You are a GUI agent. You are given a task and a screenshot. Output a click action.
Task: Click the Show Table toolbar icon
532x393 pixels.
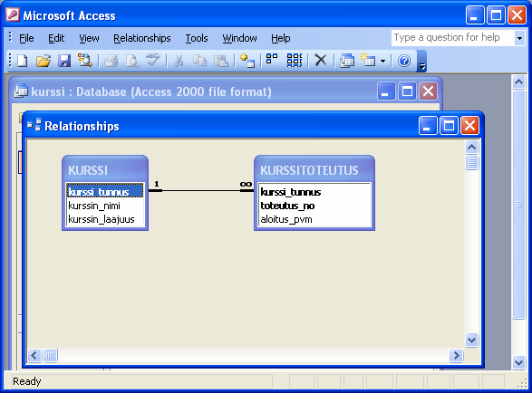coord(247,61)
